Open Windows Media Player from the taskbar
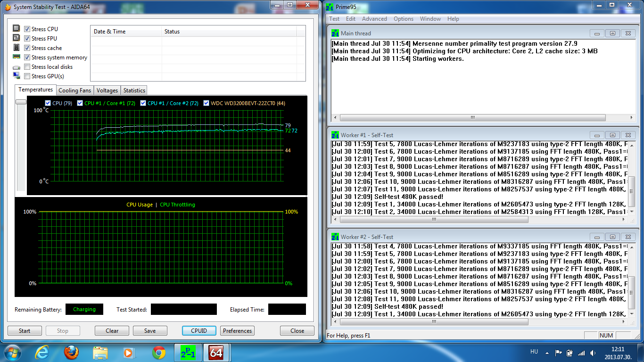Image resolution: width=644 pixels, height=362 pixels. (129, 353)
